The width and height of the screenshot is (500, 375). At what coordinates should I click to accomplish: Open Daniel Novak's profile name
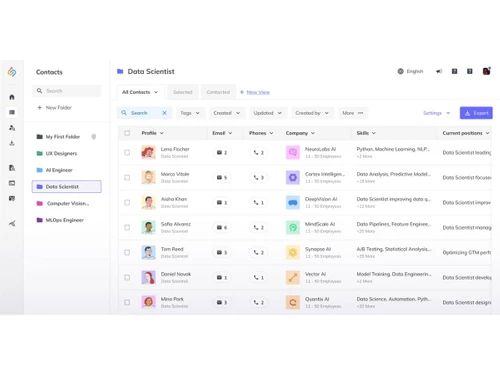tap(176, 274)
